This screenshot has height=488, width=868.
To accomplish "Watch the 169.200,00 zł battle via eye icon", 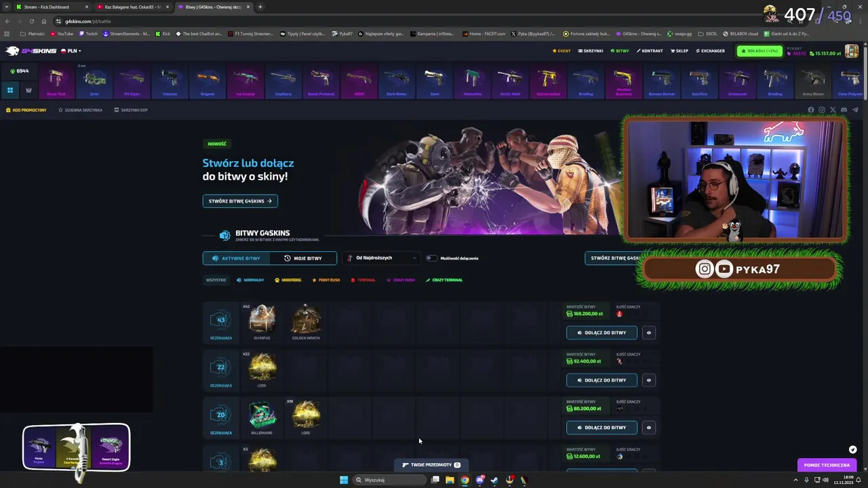I will click(x=649, y=333).
